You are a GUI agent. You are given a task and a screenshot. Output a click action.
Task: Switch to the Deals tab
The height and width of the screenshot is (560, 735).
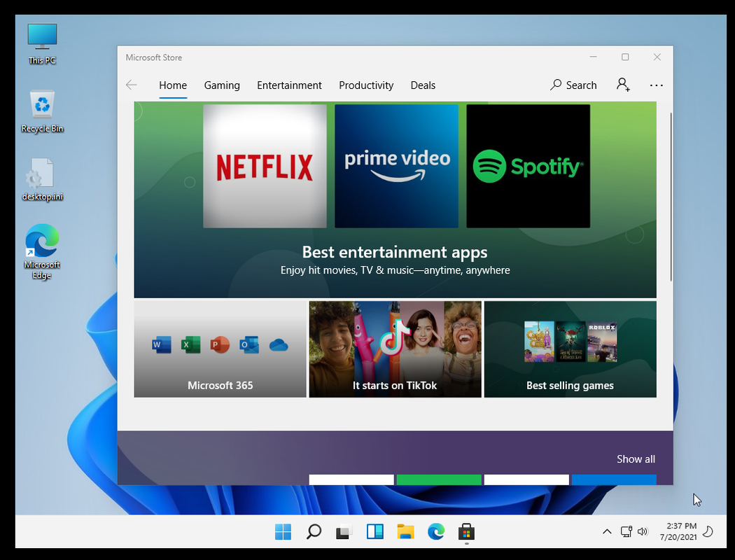click(423, 85)
